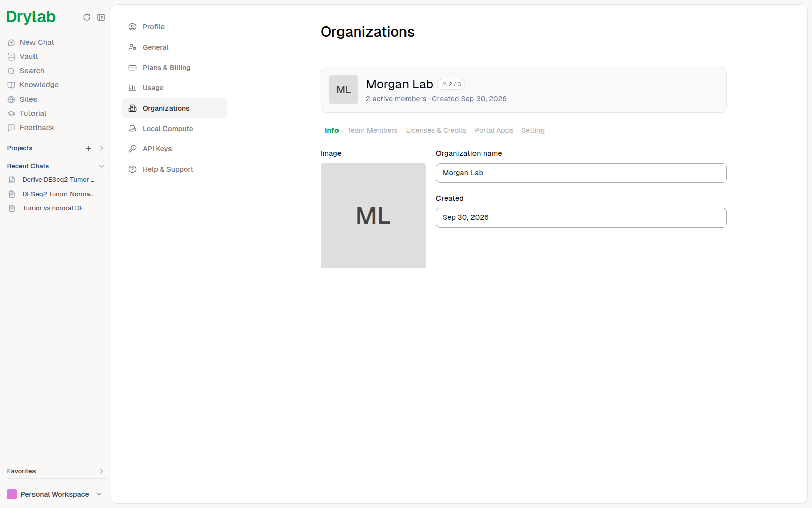
Task: Click the Created date field
Action: pos(581,217)
